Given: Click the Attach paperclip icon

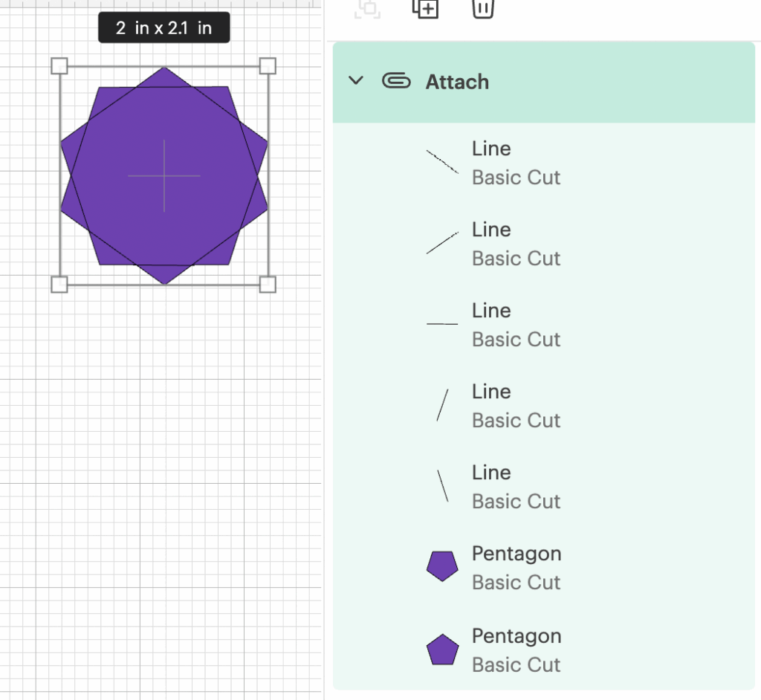Looking at the screenshot, I should [x=396, y=81].
